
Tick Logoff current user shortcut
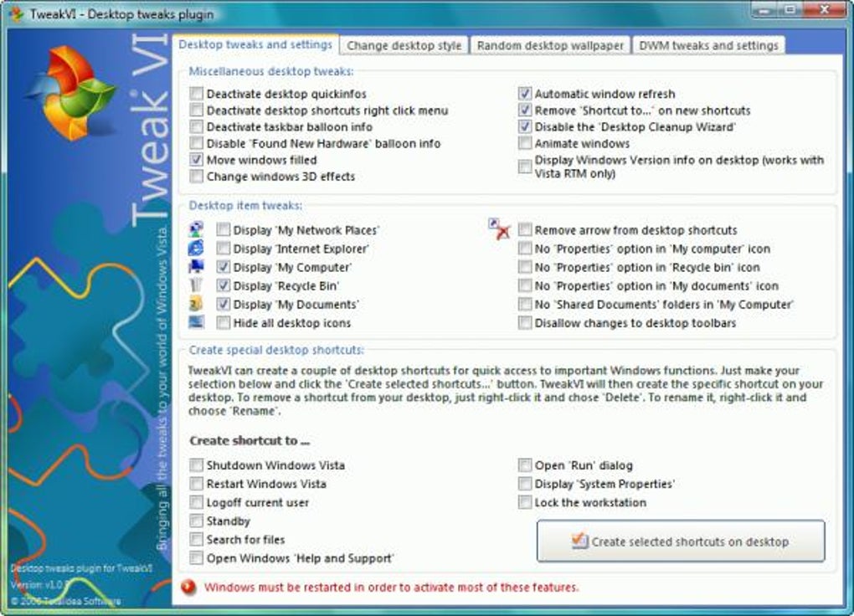coord(197,502)
